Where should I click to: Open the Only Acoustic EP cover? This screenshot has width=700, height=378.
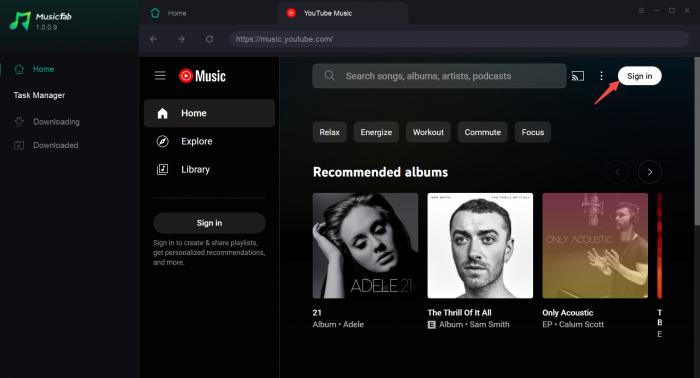(595, 245)
